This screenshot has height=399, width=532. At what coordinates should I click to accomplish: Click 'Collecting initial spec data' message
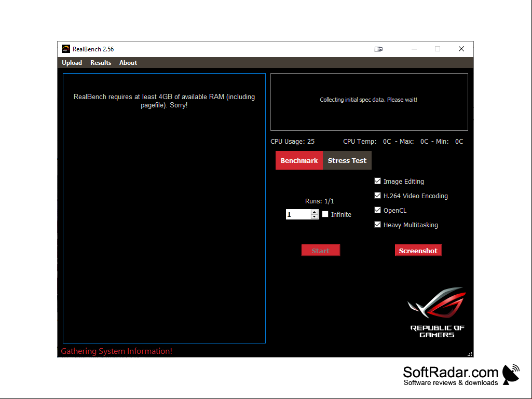coord(369,100)
